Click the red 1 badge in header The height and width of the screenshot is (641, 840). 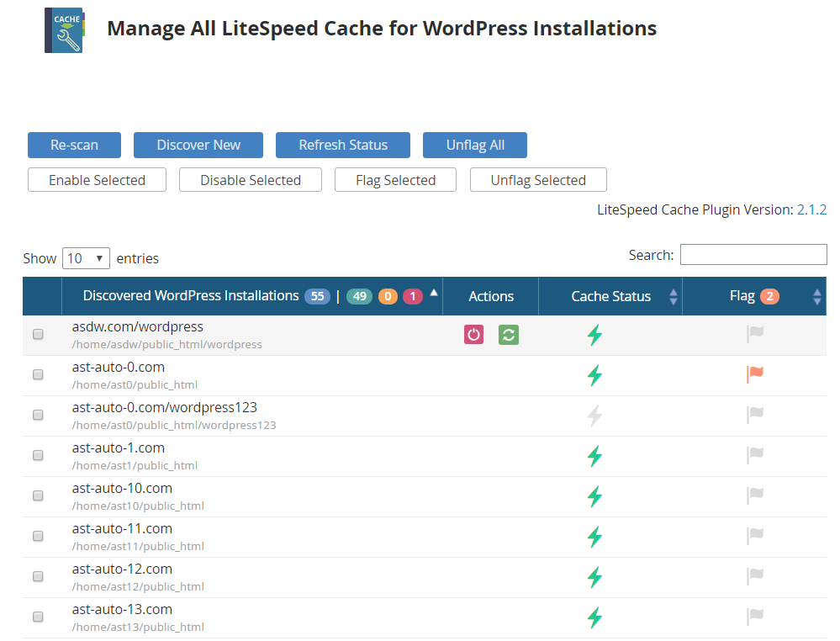coord(413,296)
